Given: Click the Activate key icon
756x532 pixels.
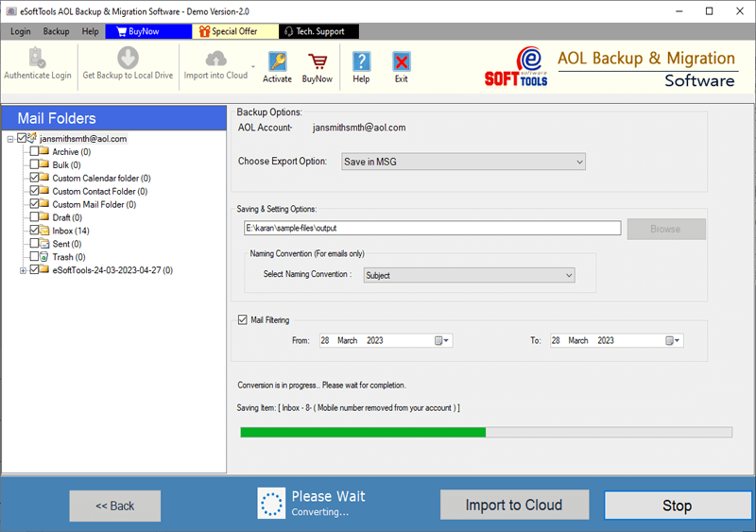Looking at the screenshot, I should [277, 62].
